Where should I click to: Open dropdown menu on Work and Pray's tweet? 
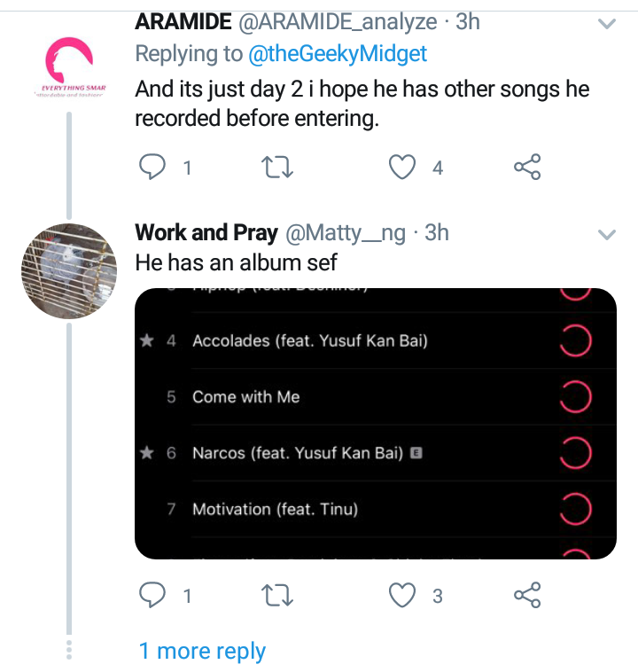pos(607,235)
